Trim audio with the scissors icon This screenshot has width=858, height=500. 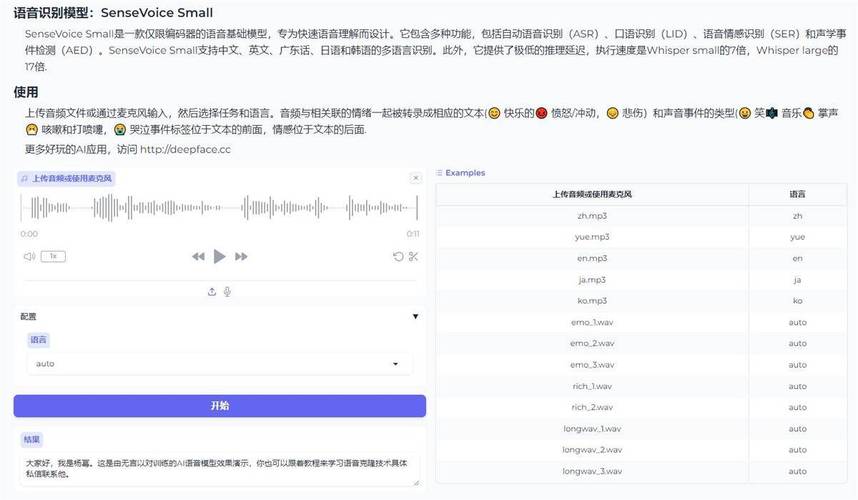click(x=413, y=257)
